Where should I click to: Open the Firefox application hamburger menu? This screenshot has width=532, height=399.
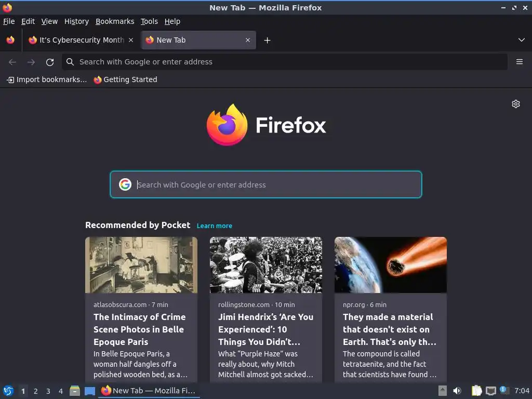click(x=519, y=62)
